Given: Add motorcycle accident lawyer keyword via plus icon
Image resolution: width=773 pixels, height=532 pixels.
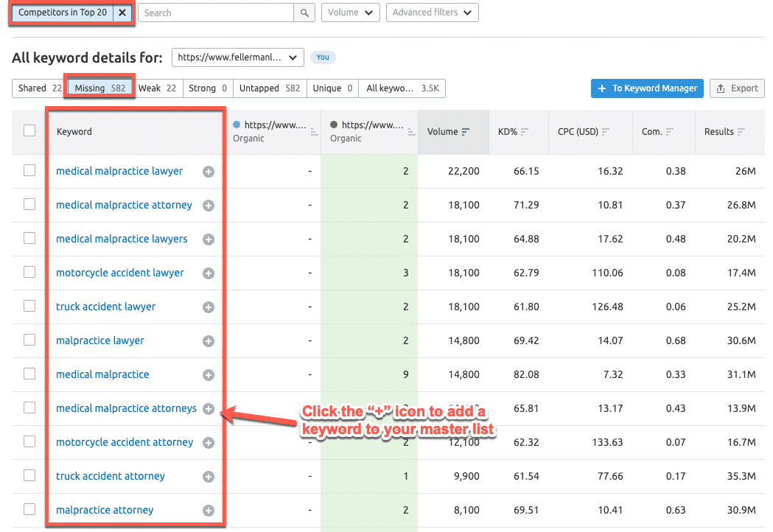Looking at the screenshot, I should tap(209, 273).
